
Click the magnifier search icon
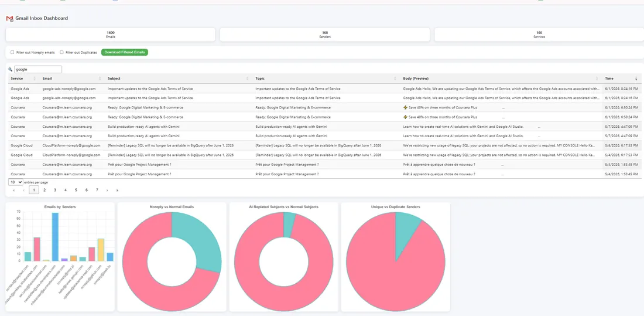[11, 70]
